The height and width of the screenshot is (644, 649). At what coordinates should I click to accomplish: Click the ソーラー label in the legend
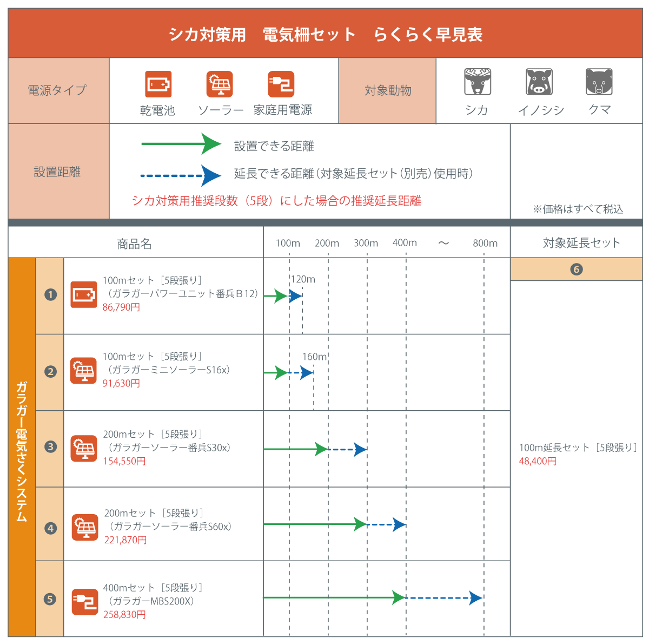pyautogui.click(x=221, y=110)
